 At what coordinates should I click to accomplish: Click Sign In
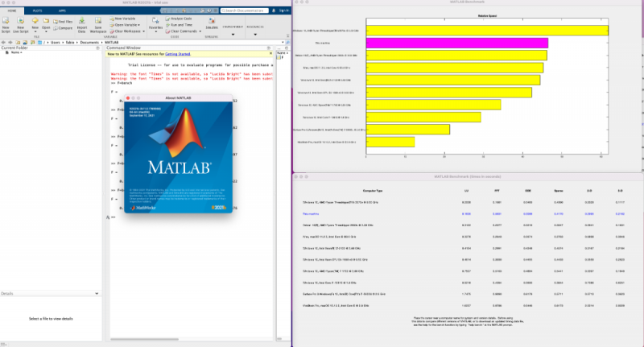pyautogui.click(x=284, y=10)
